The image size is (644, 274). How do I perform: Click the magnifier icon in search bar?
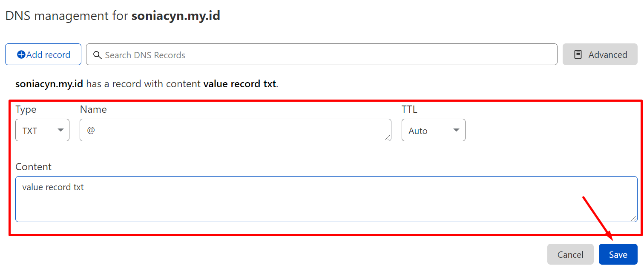point(97,55)
